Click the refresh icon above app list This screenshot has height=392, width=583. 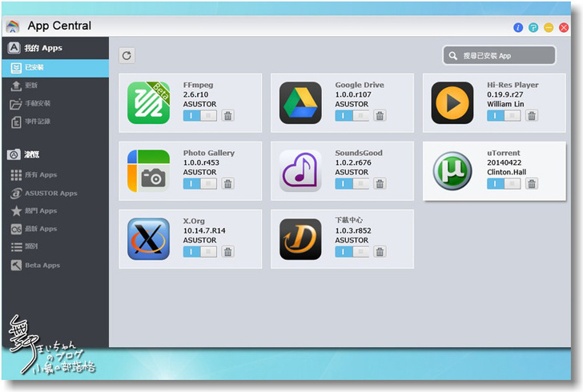[x=127, y=56]
